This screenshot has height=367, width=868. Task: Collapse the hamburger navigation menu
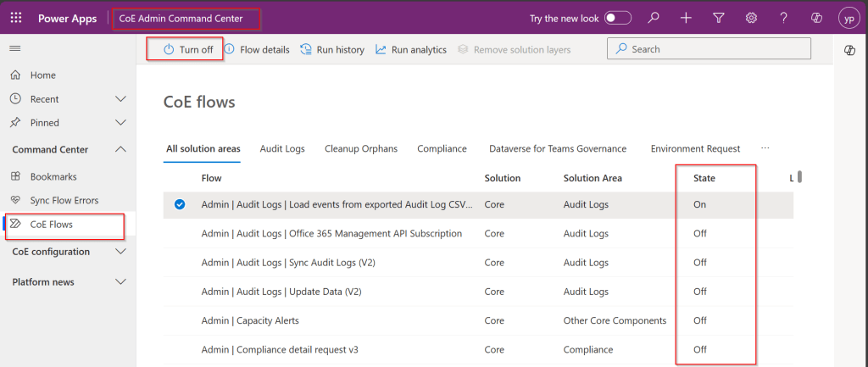[x=15, y=49]
